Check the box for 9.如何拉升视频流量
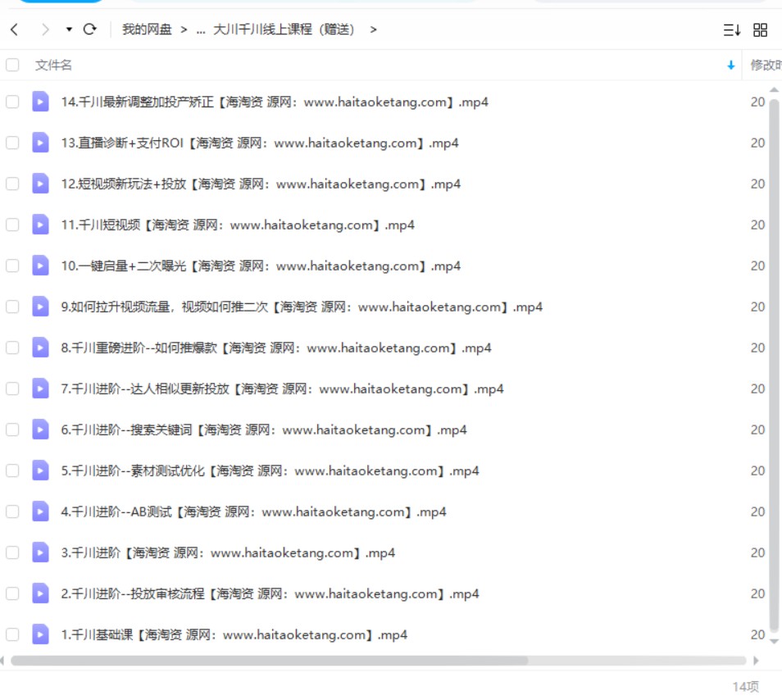The width and height of the screenshot is (782, 700). click(12, 307)
